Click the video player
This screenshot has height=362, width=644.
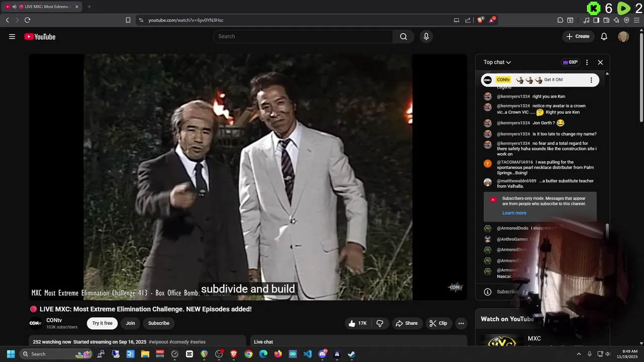(x=248, y=177)
